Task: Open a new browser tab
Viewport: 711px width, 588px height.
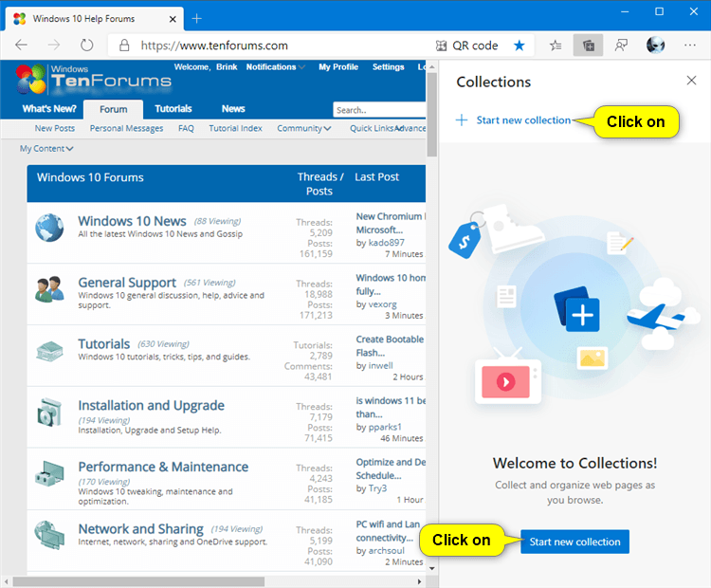Action: click(196, 19)
